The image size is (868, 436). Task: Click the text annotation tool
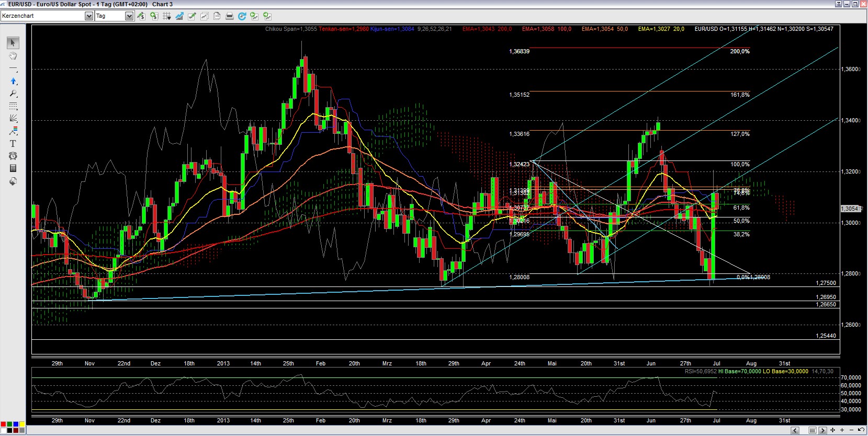tap(13, 144)
